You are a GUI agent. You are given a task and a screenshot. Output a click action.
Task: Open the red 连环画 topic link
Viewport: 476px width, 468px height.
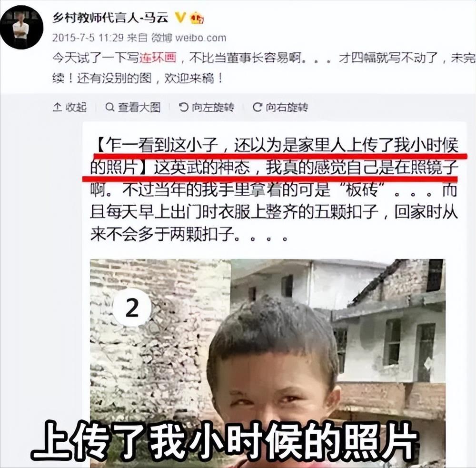point(158,58)
